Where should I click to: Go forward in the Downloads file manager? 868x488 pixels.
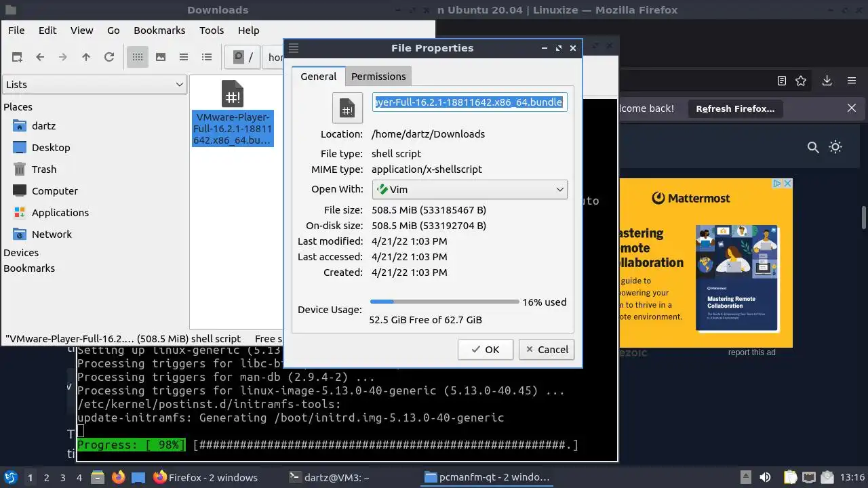(63, 57)
